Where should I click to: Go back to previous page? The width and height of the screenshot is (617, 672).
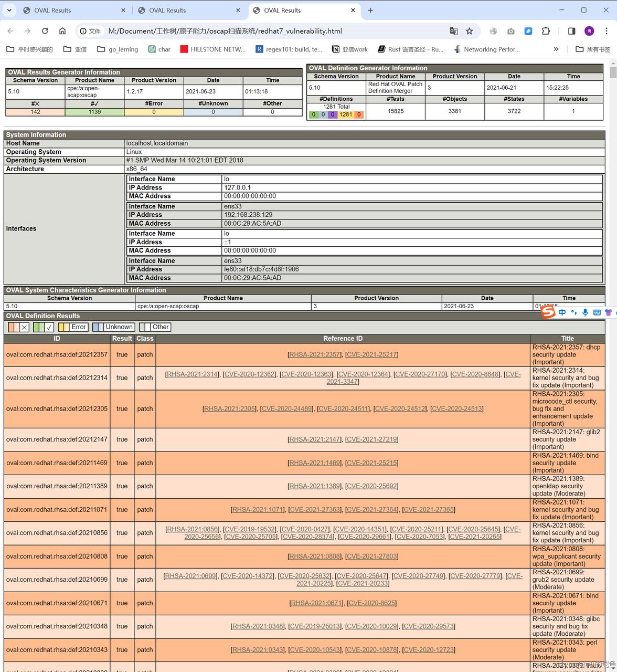(10, 31)
